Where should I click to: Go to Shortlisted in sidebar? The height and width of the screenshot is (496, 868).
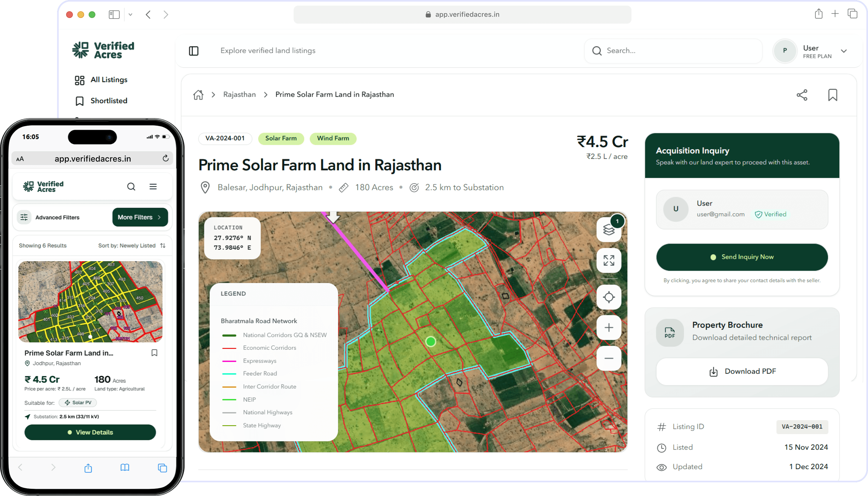[109, 101]
